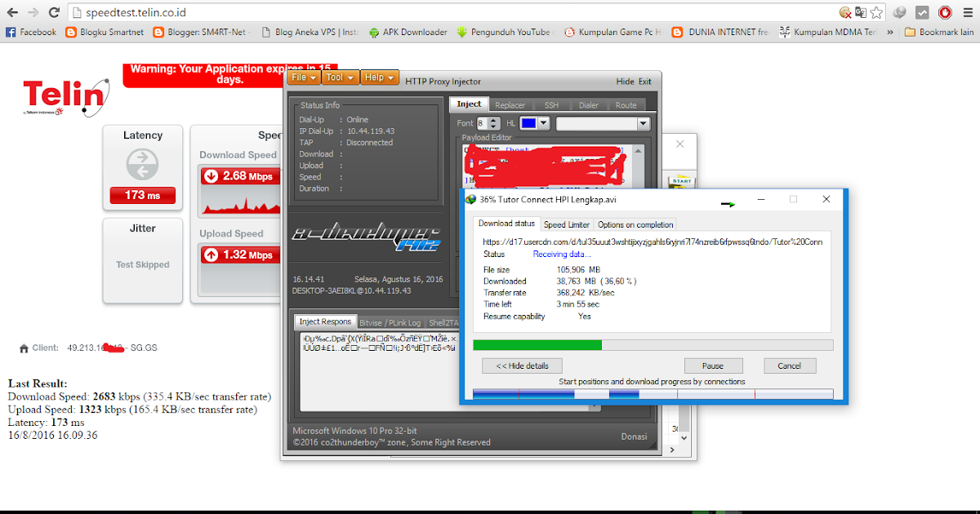Image resolution: width=980 pixels, height=514 pixels.
Task: Switch to the Speed Limiter tab
Action: coord(567,224)
